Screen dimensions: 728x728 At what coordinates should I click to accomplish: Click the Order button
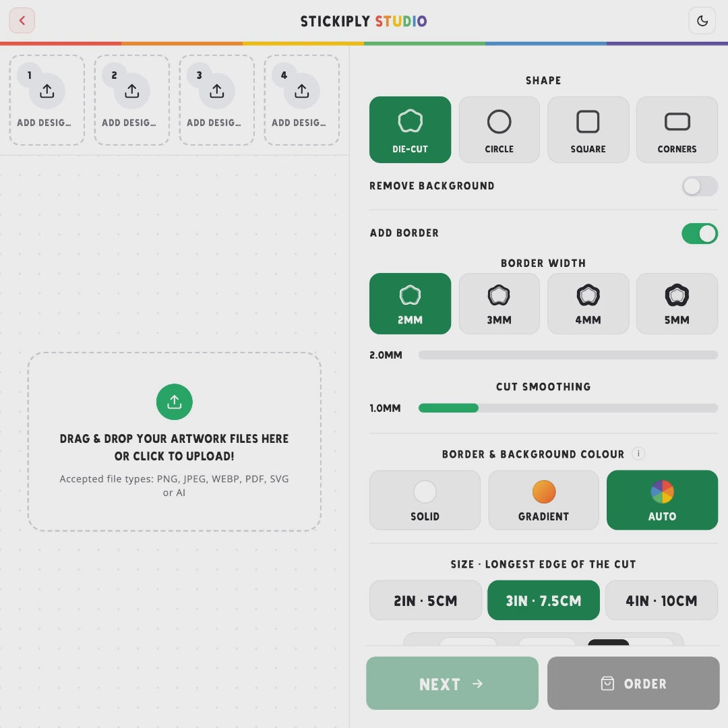[633, 684]
